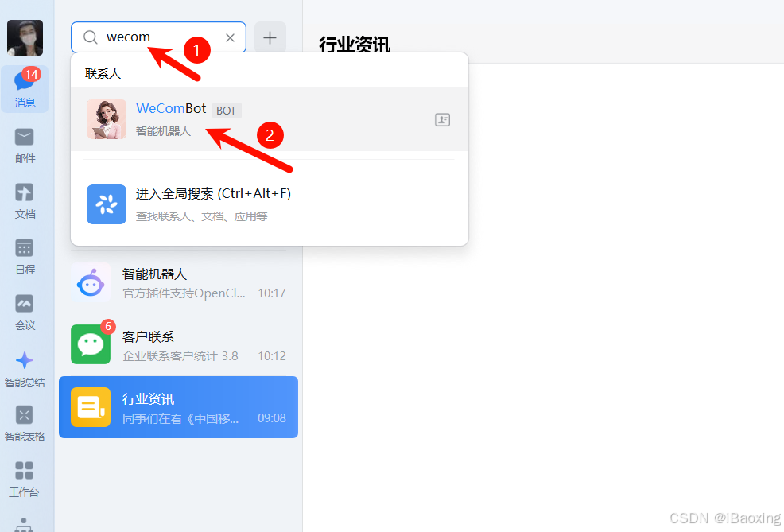Open the 会议 (Meetings) section

[25, 314]
